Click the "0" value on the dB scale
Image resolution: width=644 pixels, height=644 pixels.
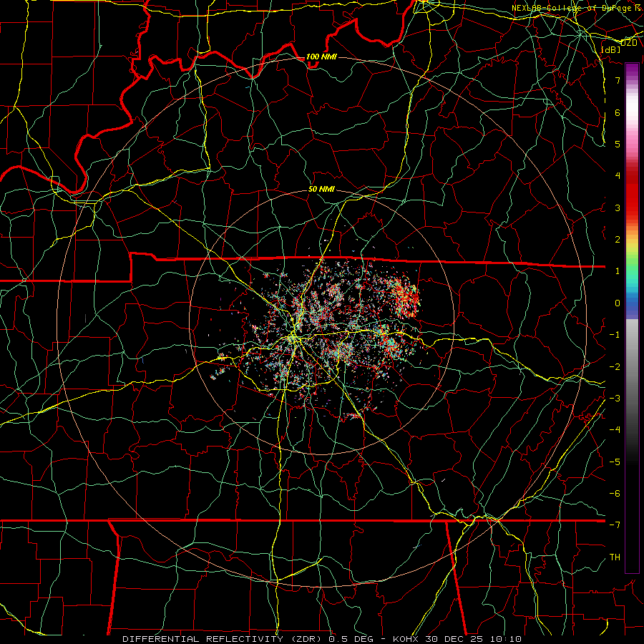[618, 303]
